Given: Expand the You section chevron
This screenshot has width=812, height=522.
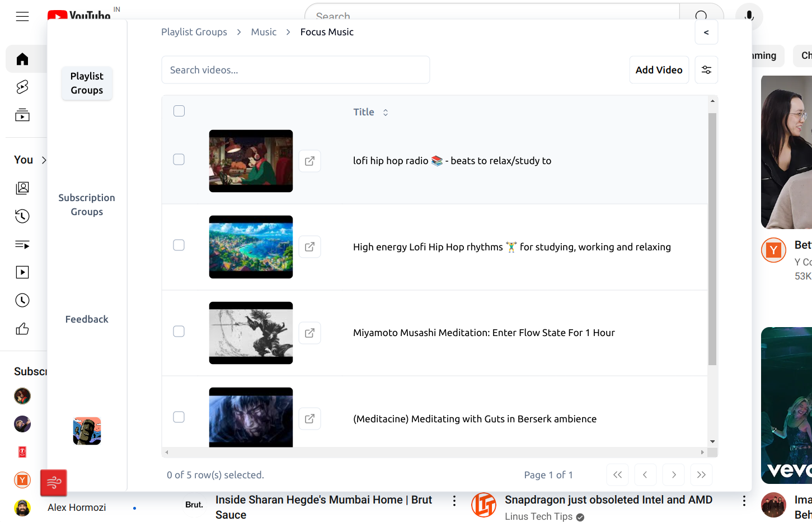Looking at the screenshot, I should (x=44, y=160).
